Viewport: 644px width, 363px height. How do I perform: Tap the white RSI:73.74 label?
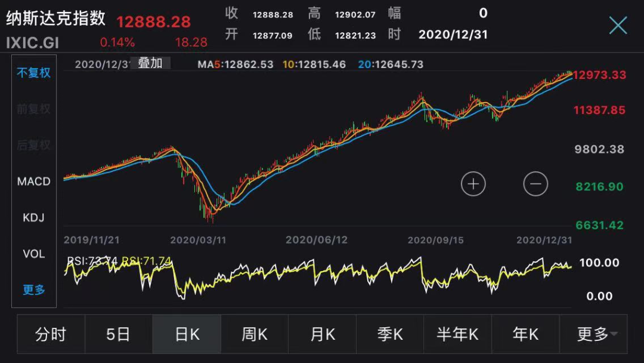coord(92,261)
